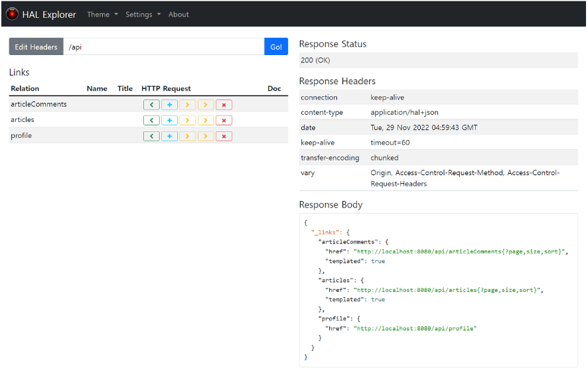Click the HAL Explorer red eye logo
Image resolution: width=588 pixels, height=388 pixels.
(12, 14)
